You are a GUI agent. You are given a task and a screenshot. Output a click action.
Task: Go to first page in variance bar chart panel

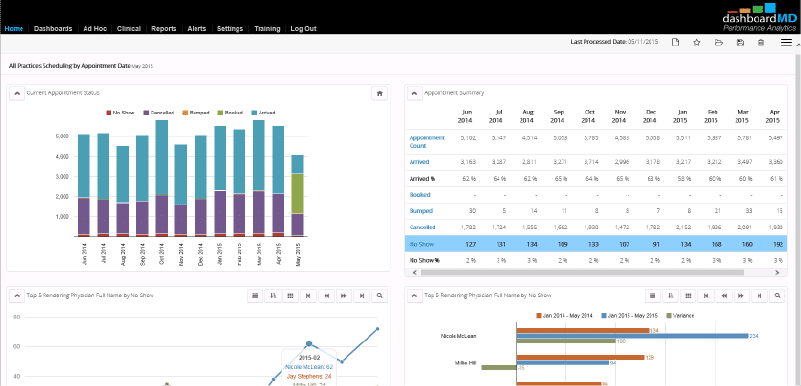coord(706,296)
